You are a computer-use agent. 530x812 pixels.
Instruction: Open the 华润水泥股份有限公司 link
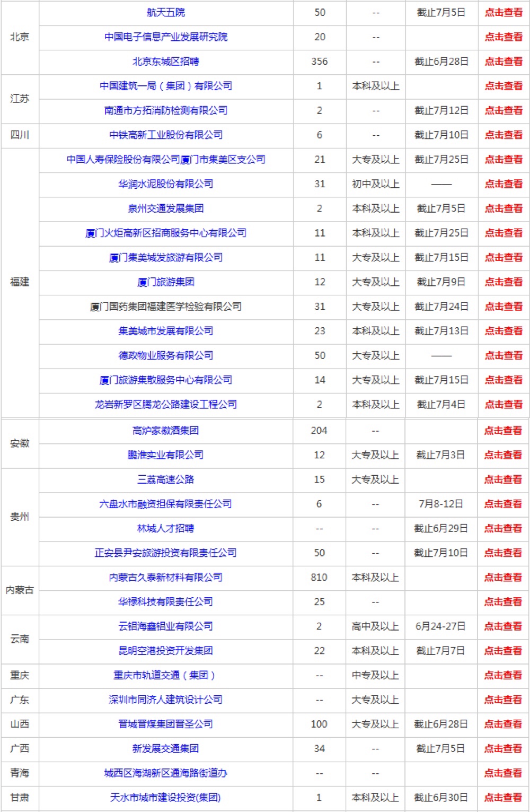click(x=166, y=184)
